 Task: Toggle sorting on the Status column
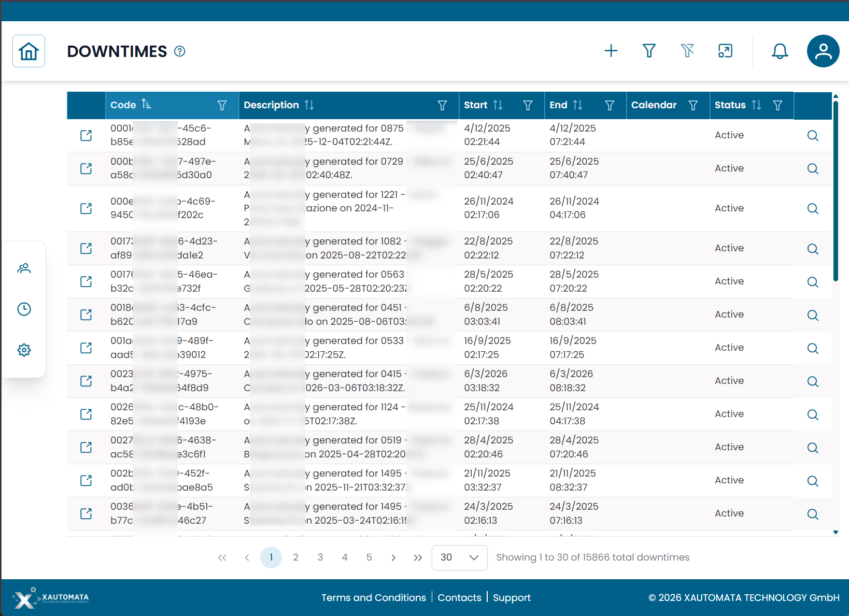click(756, 105)
